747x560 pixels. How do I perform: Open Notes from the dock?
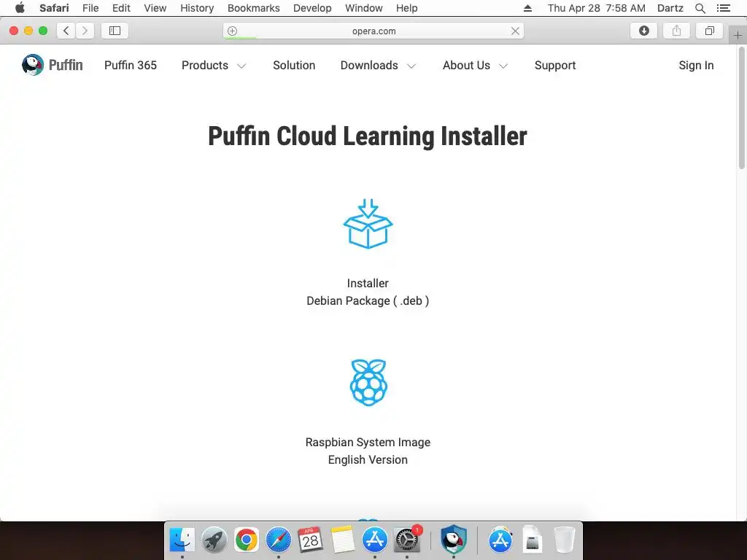click(343, 540)
